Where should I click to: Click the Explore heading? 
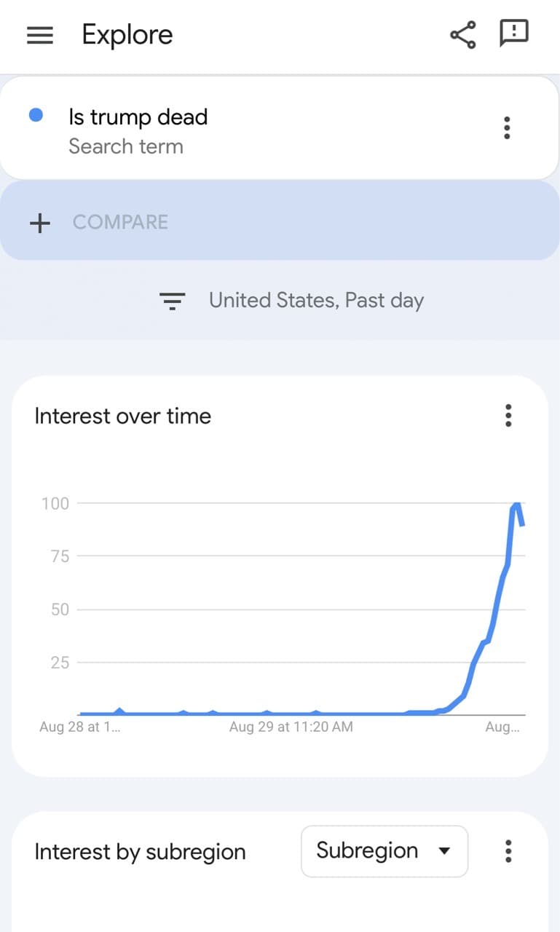(127, 34)
